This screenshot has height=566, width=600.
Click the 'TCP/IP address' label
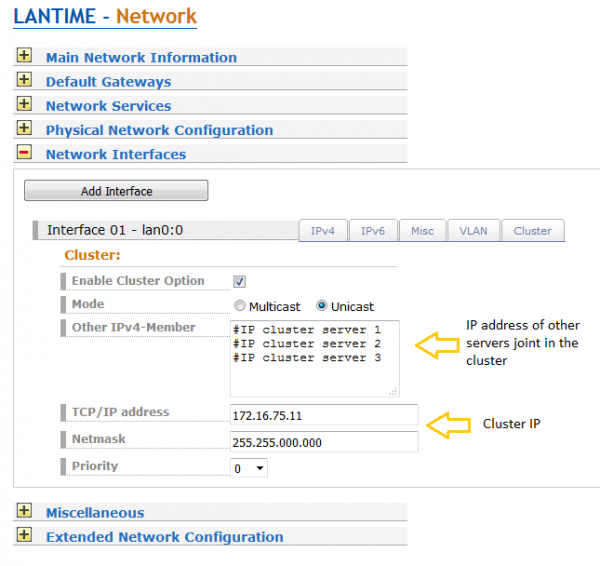coord(121,412)
